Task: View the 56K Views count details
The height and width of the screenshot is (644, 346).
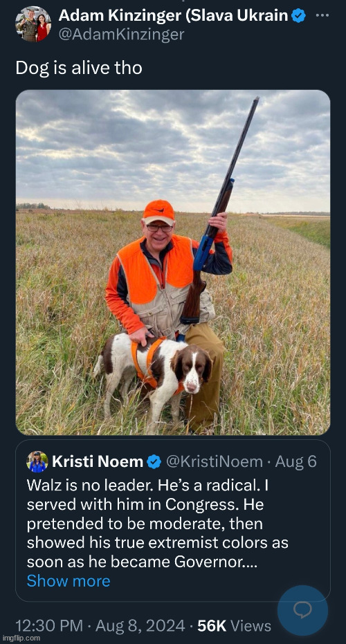Action: pyautogui.click(x=234, y=625)
